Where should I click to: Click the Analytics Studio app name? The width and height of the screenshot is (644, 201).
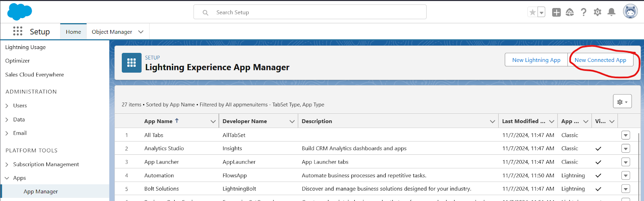pyautogui.click(x=164, y=148)
